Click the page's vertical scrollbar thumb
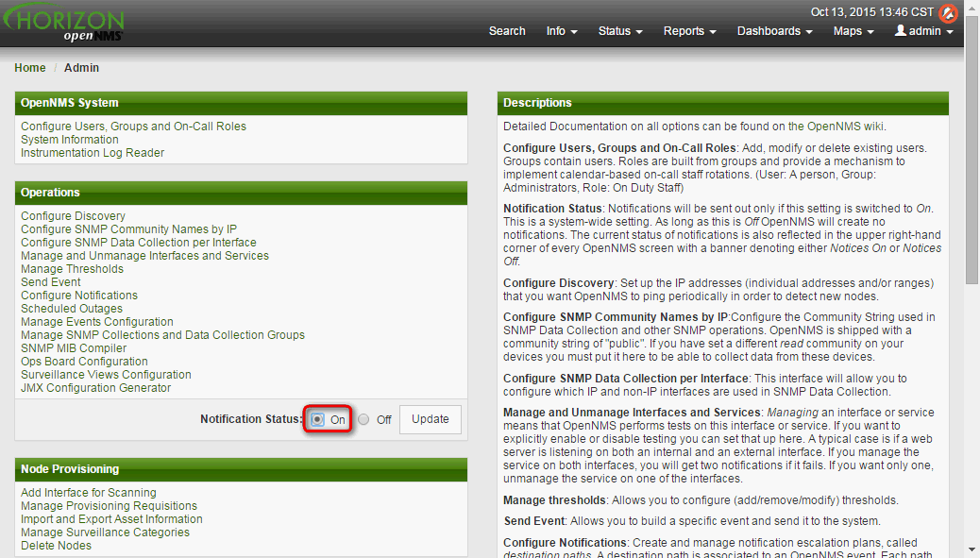The height and width of the screenshot is (558, 980). [972, 150]
